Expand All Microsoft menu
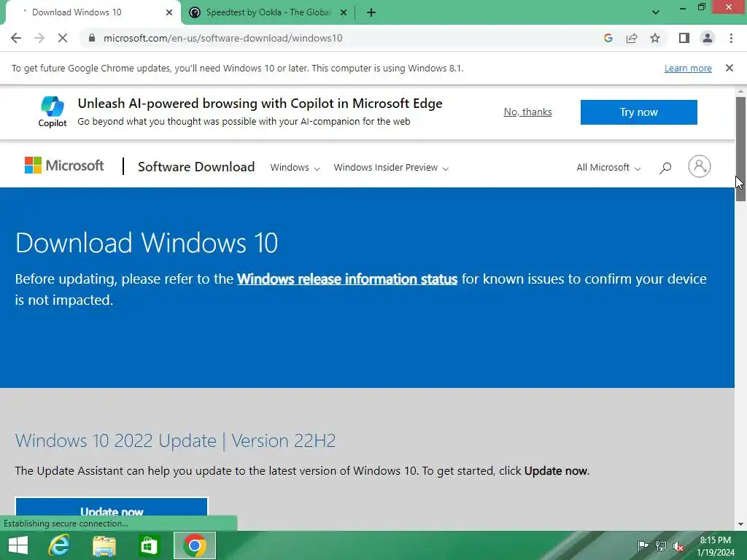 coord(608,168)
